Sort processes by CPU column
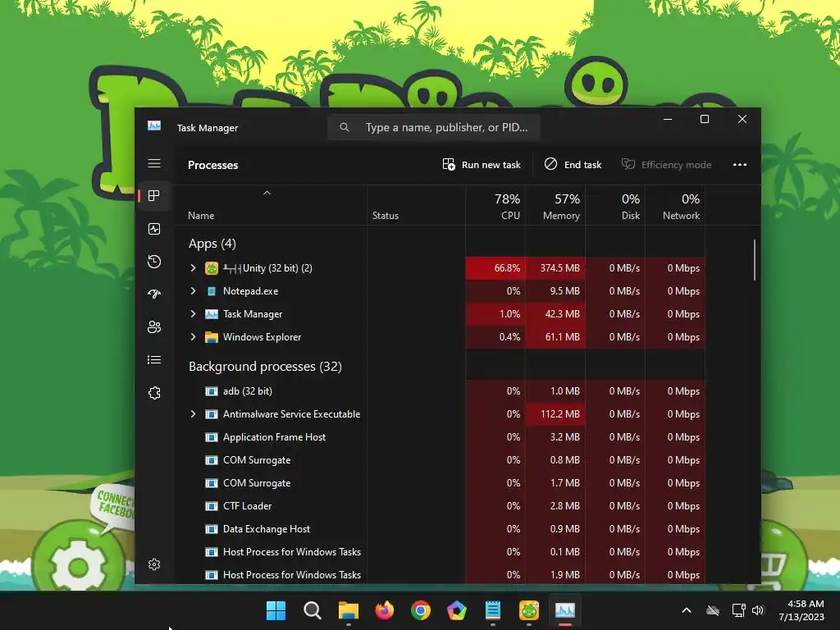Screen dimensions: 840x630 tap(495, 206)
